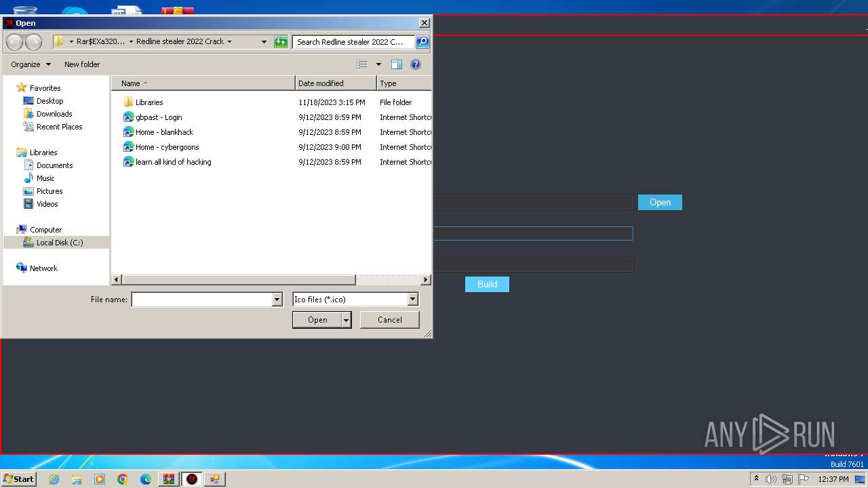
Task: Click the WinRAR icon on taskbar
Action: [168, 479]
